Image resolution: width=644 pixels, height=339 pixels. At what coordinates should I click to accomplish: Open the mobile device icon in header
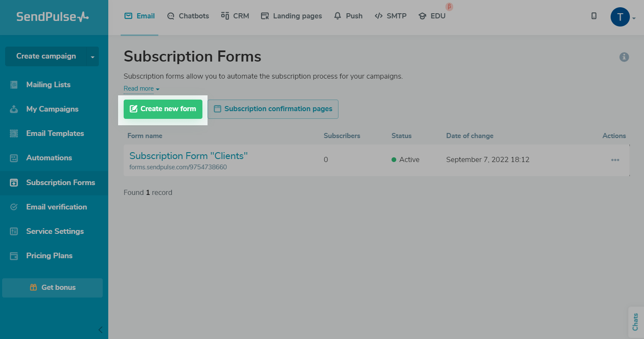(x=594, y=16)
